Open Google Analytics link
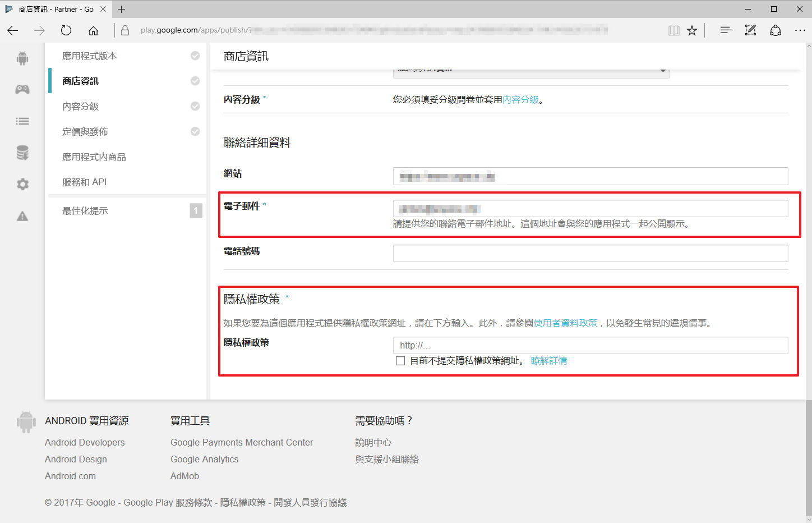The width and height of the screenshot is (812, 523). 204,459
